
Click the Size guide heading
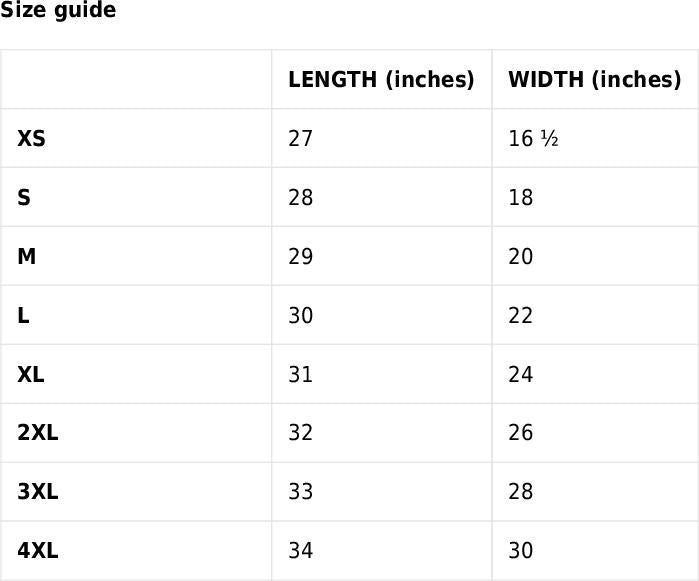coord(58,11)
